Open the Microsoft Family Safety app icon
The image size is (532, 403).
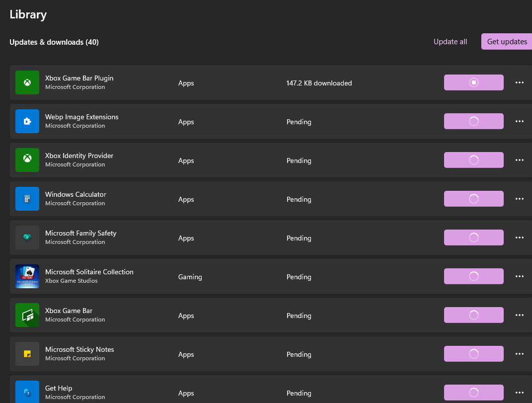[27, 238]
